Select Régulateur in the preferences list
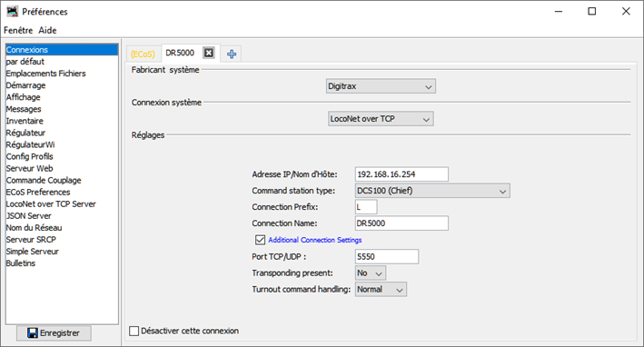This screenshot has width=644, height=347. 62,133
